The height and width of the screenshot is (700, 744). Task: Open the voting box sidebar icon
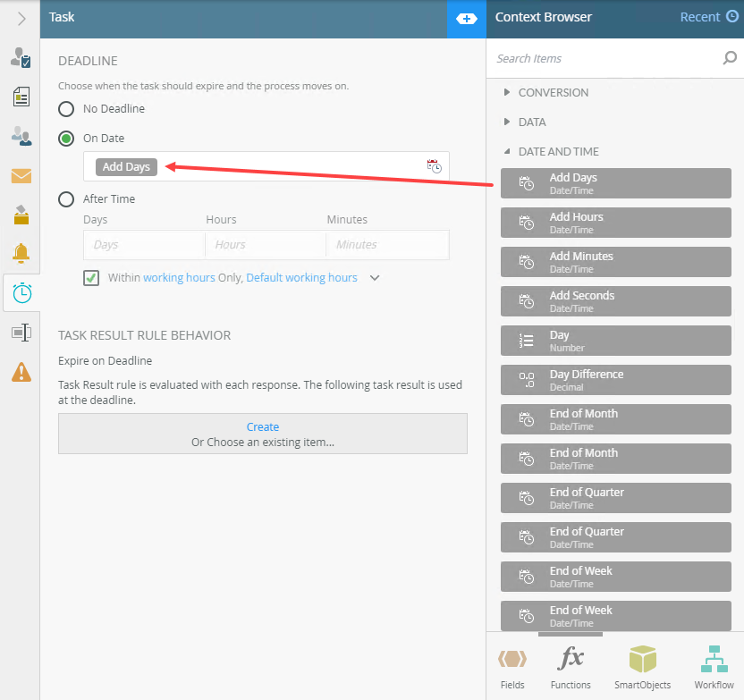coord(21,215)
